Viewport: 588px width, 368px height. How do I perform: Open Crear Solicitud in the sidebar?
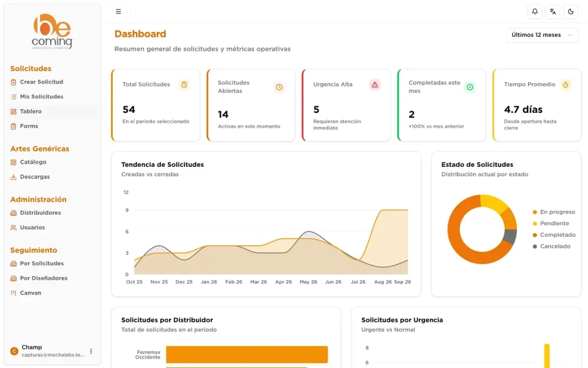(x=53, y=82)
